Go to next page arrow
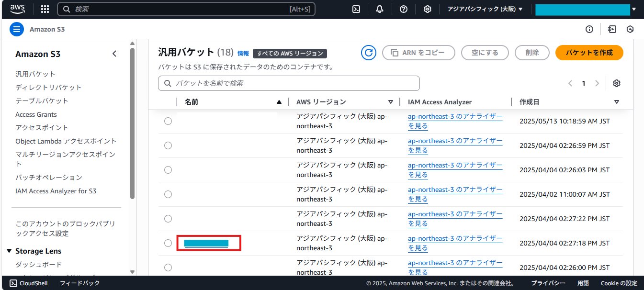Screen dimensions: 644x290 [x=597, y=83]
